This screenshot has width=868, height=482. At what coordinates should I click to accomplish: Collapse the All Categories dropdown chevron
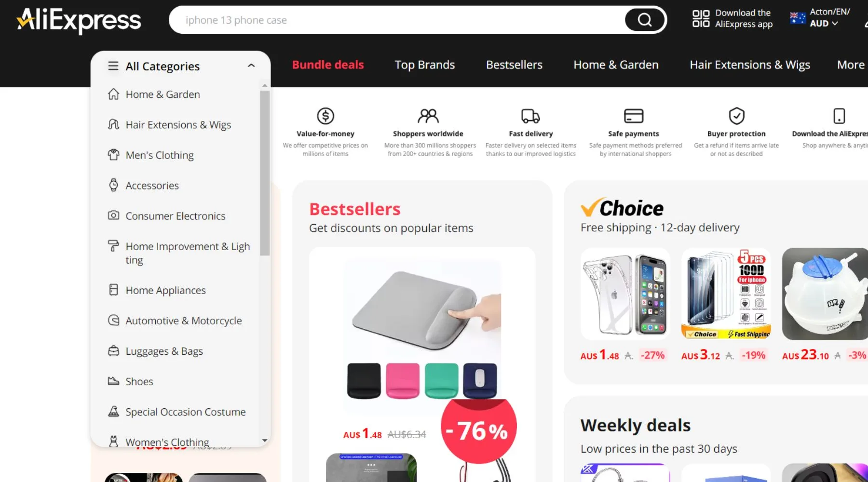click(x=251, y=66)
